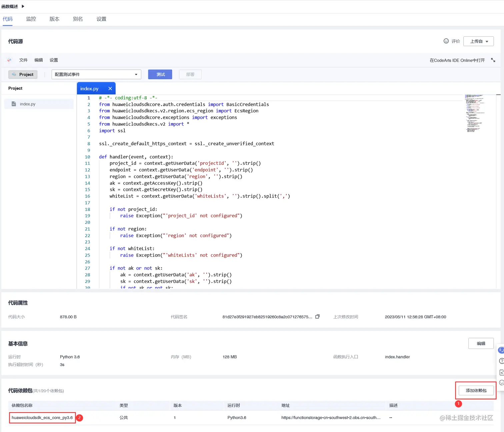
Task: Select the index.py editor tab
Action: click(89, 89)
